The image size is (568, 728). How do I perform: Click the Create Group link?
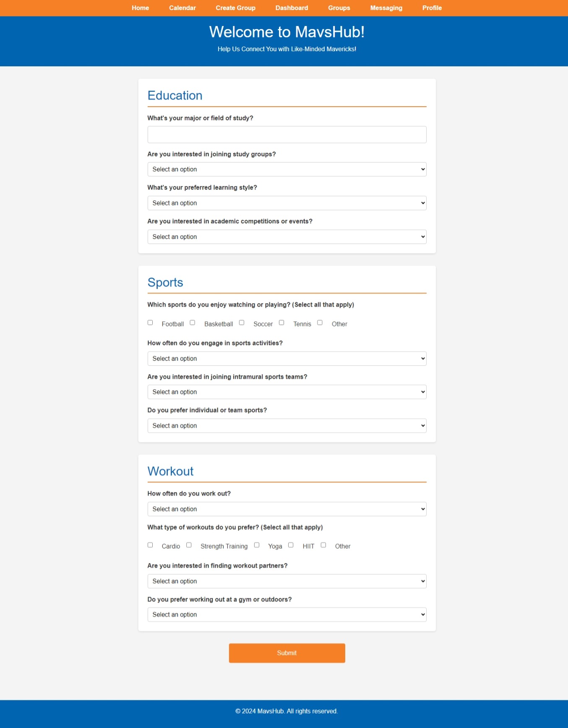point(235,8)
